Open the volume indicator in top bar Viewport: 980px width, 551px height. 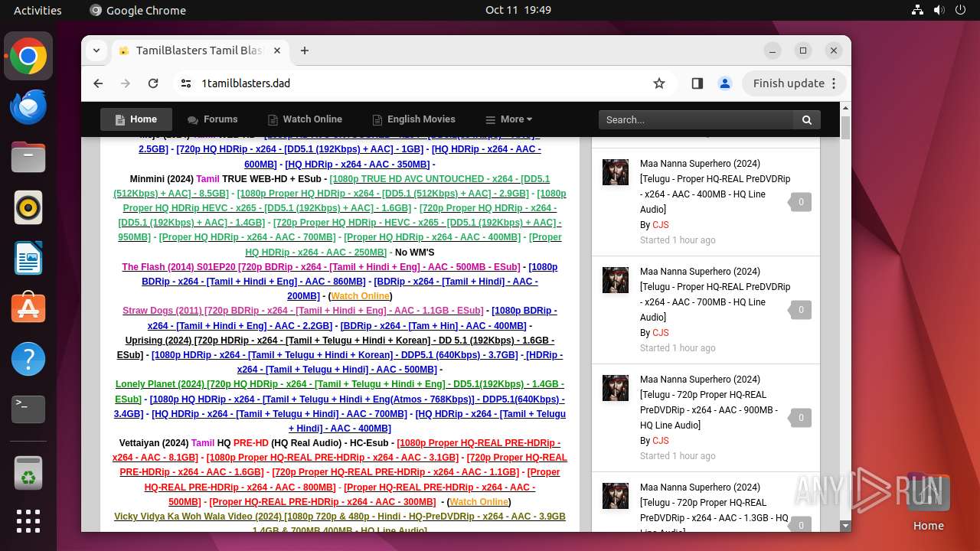(x=939, y=10)
